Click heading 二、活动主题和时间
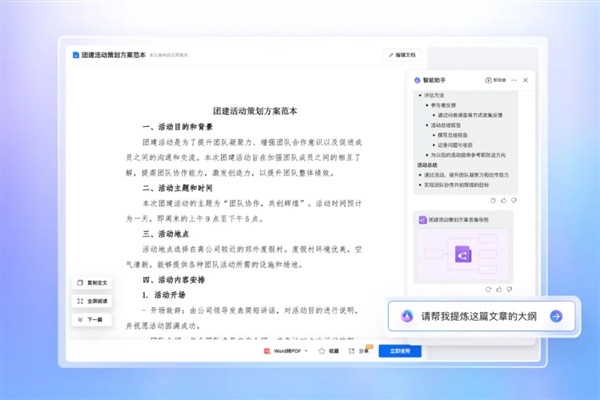 [x=178, y=188]
